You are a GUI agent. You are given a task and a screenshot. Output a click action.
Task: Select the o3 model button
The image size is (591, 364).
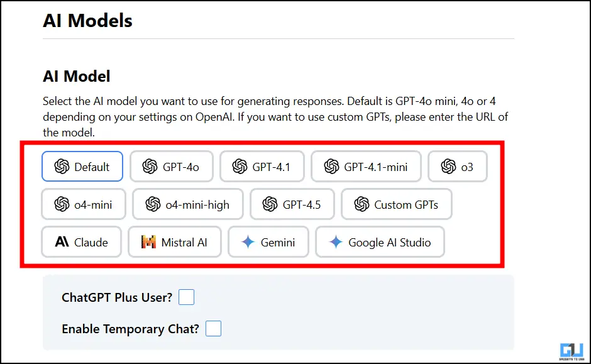(x=458, y=167)
